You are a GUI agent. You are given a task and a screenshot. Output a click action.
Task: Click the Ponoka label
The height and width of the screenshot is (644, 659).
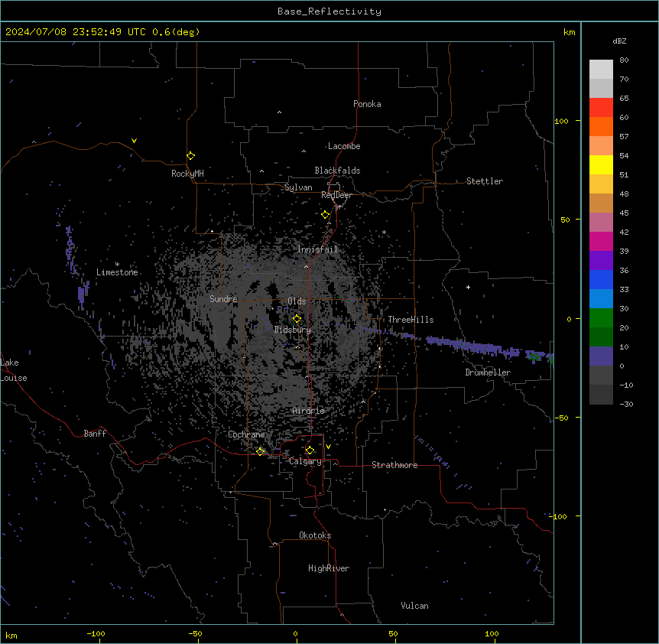coord(367,104)
